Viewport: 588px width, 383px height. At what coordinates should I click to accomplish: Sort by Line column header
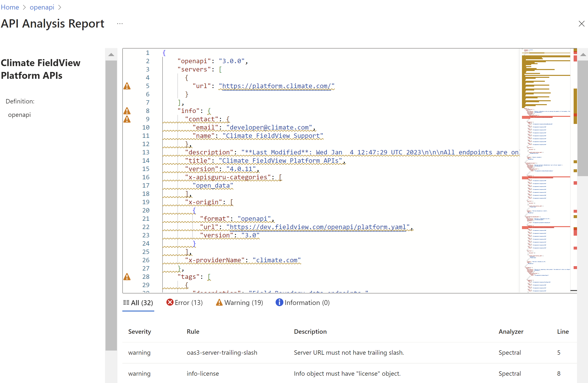pyautogui.click(x=563, y=332)
